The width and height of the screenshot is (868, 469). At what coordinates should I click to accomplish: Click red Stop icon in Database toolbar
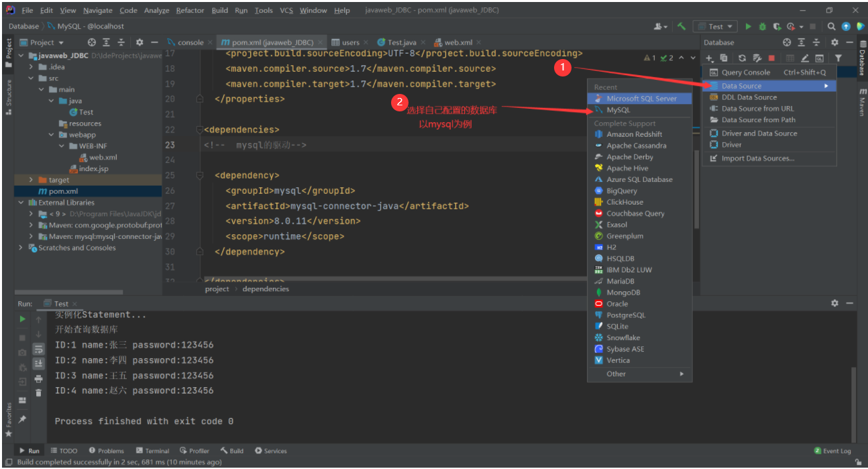[771, 58]
